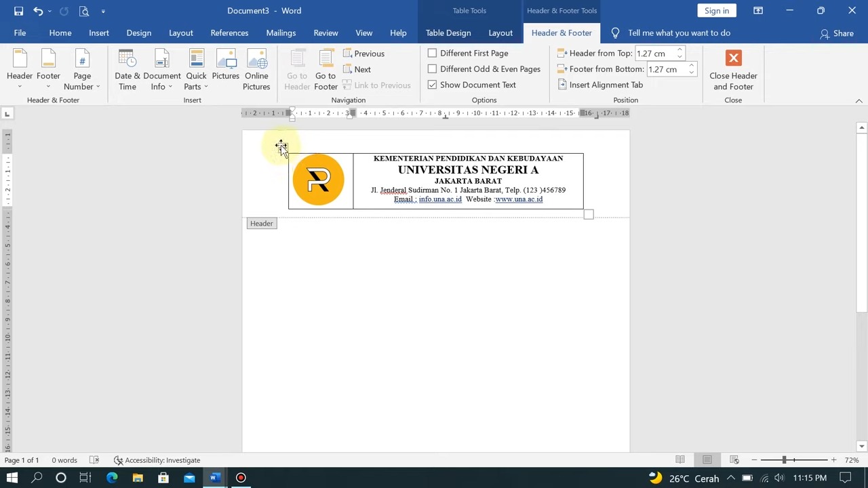The height and width of the screenshot is (488, 868).
Task: Open Ribbon Display Options
Action: 758,11
